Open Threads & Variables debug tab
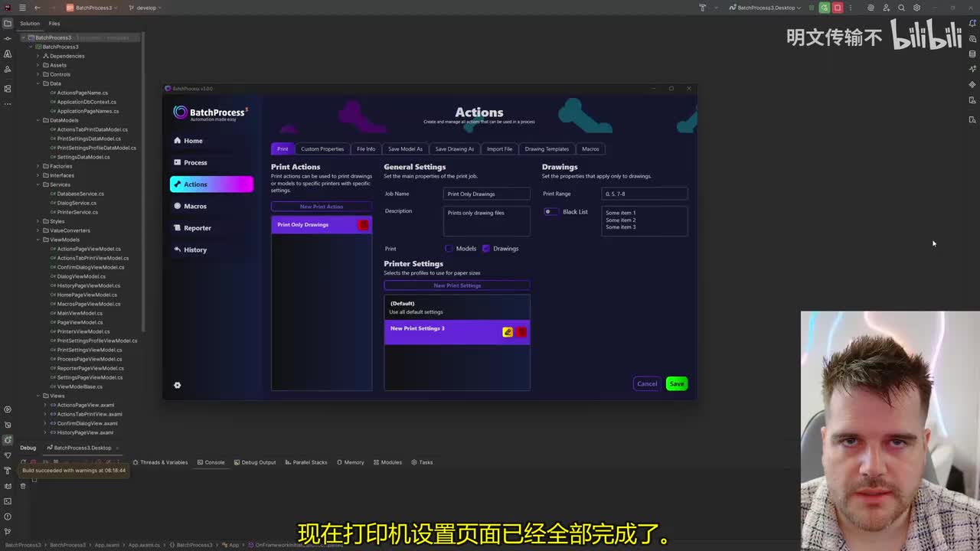Viewport: 980px width, 551px height. click(160, 462)
